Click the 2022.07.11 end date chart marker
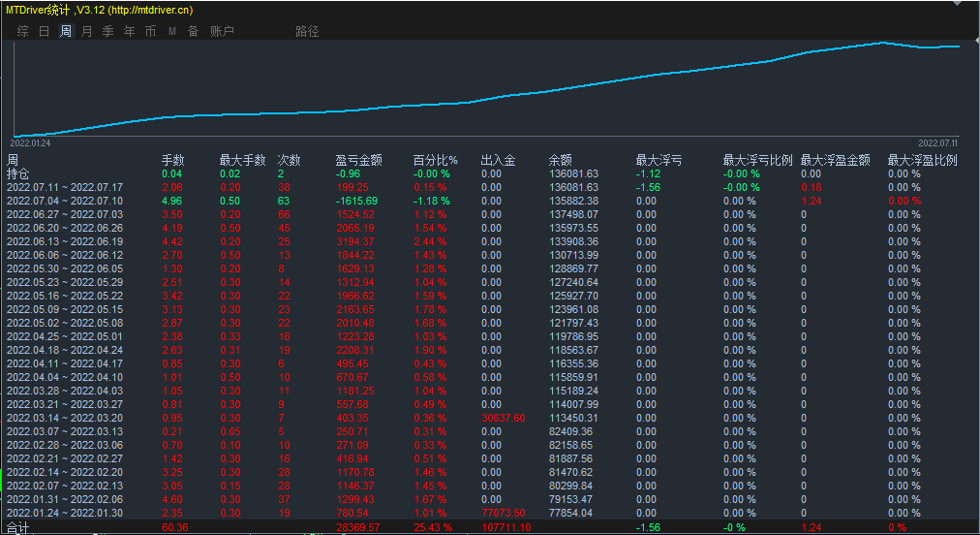The height and width of the screenshot is (535, 980). (937, 142)
